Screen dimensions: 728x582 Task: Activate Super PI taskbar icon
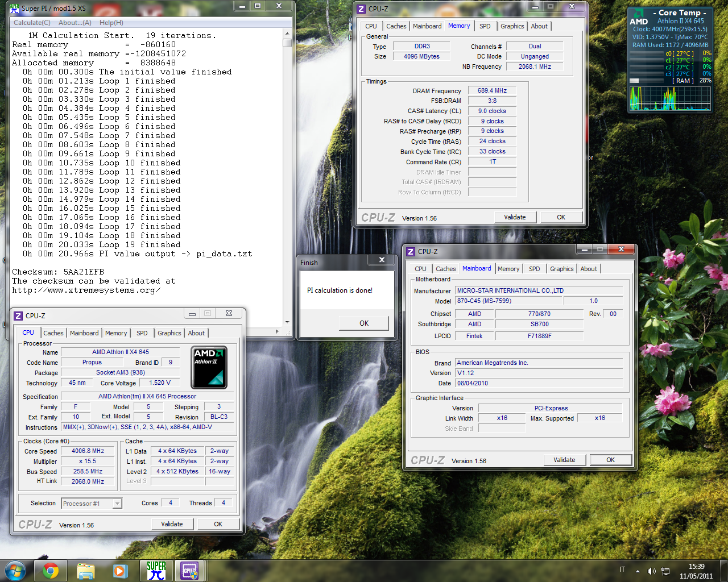click(156, 571)
